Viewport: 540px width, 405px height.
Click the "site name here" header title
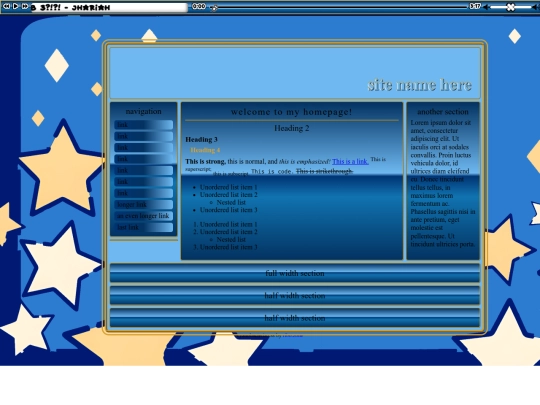[x=419, y=85]
